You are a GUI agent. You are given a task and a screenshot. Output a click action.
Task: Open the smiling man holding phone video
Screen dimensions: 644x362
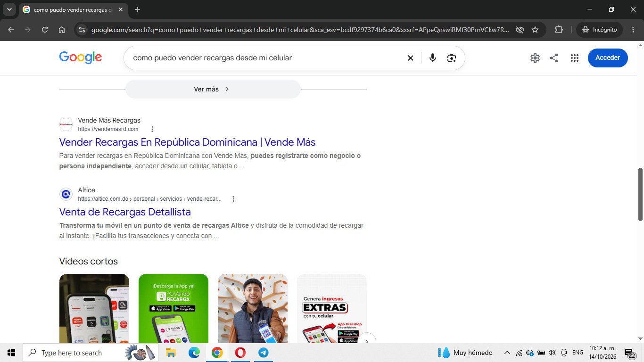click(253, 308)
